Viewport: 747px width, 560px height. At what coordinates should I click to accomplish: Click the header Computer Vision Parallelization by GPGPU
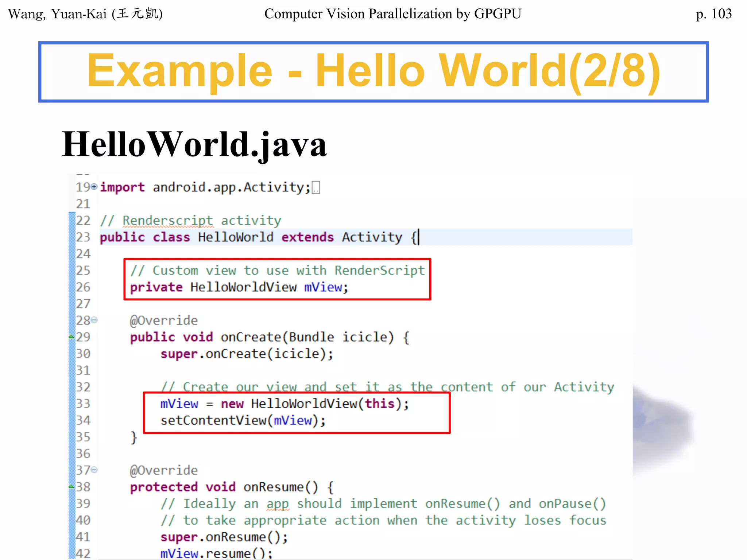[x=393, y=14]
